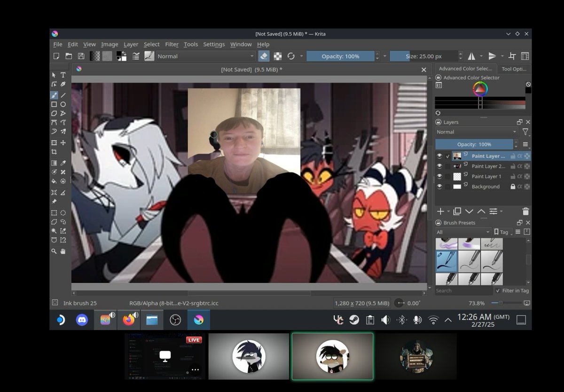The height and width of the screenshot is (392, 564).
Task: Open the Window menu
Action: [241, 44]
